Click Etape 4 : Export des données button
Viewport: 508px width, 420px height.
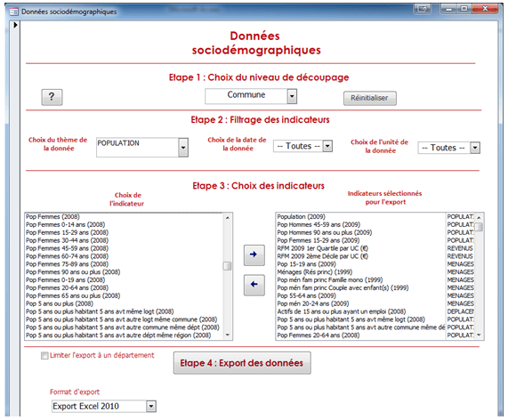tap(242, 363)
